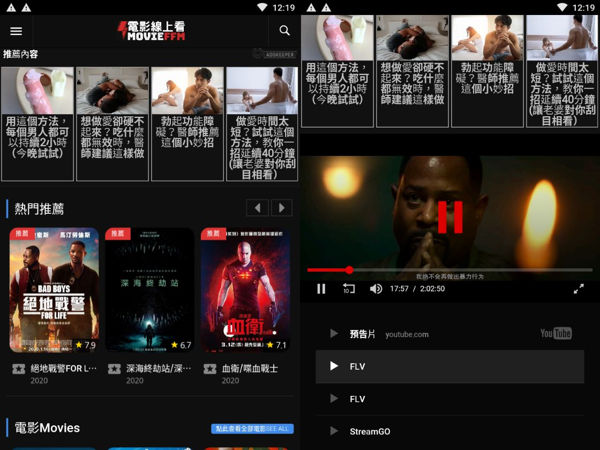Select the 血衛/喋血戰士 title text
Viewport: 600px width, 450px height.
pyautogui.click(x=250, y=368)
